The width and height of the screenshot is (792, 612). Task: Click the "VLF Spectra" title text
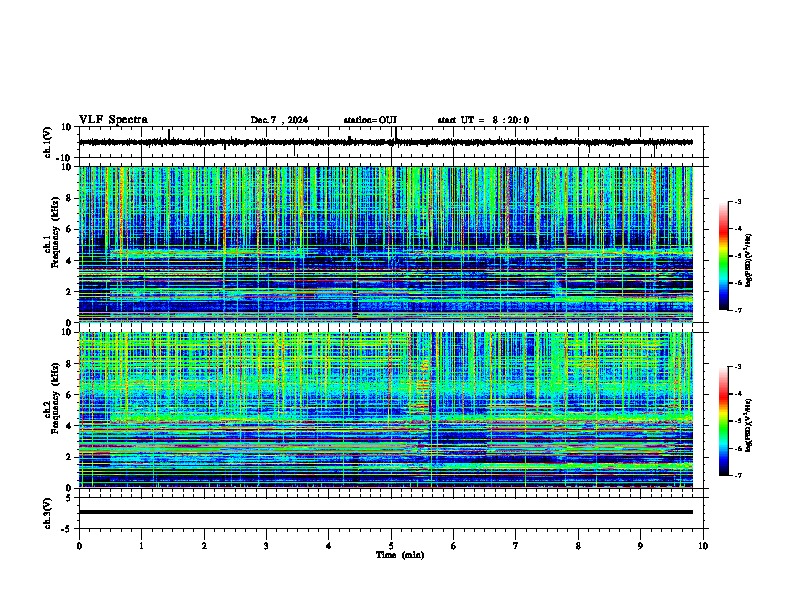113,120
